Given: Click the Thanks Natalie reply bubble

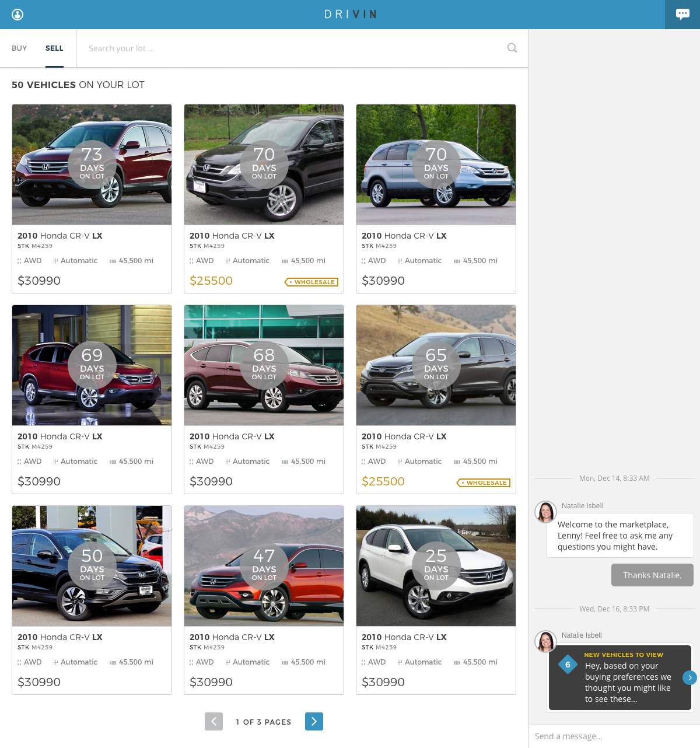Looking at the screenshot, I should tap(652, 575).
